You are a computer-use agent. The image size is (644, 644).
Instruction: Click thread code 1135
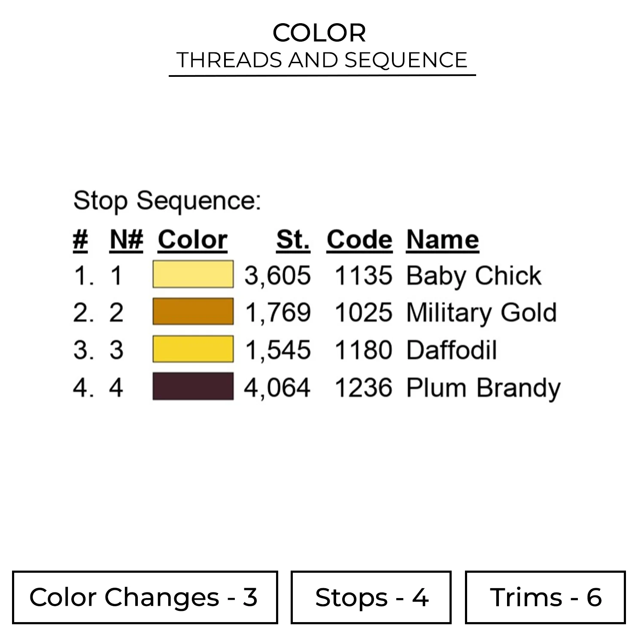click(363, 275)
